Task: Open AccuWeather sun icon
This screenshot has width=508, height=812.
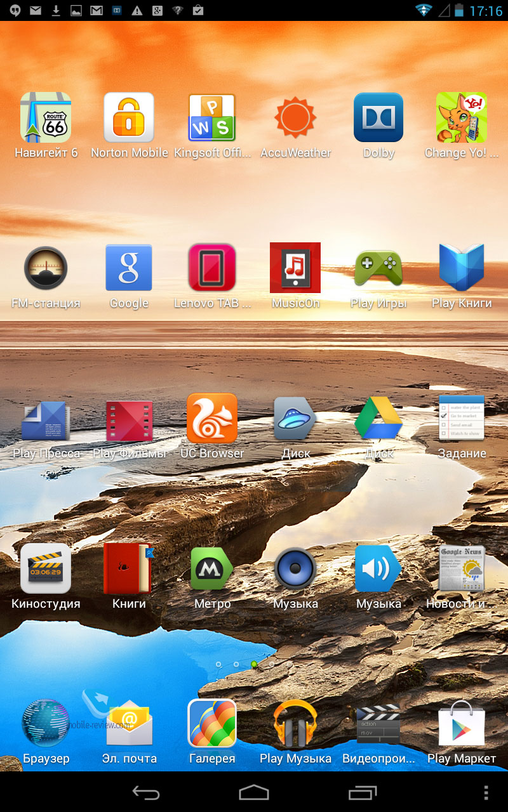Action: point(295,118)
